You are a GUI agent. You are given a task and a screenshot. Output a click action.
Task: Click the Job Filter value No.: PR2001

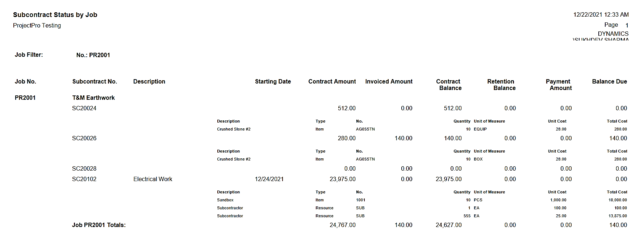coord(93,55)
